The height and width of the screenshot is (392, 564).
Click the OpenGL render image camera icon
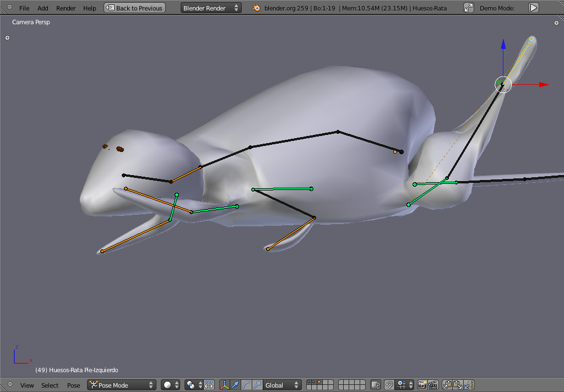tap(422, 385)
